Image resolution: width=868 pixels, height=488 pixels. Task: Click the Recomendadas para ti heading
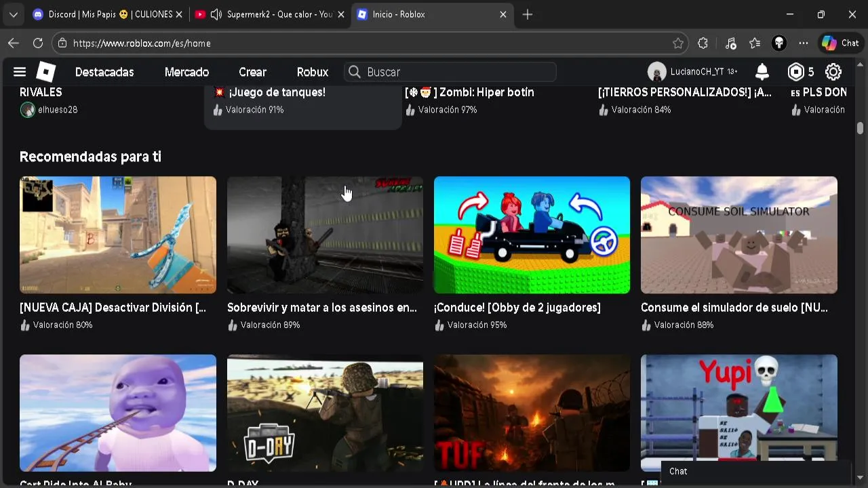coord(90,157)
